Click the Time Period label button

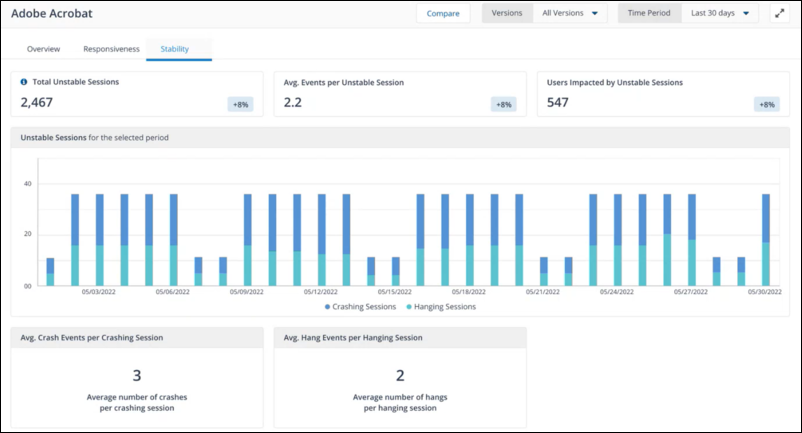pyautogui.click(x=648, y=14)
